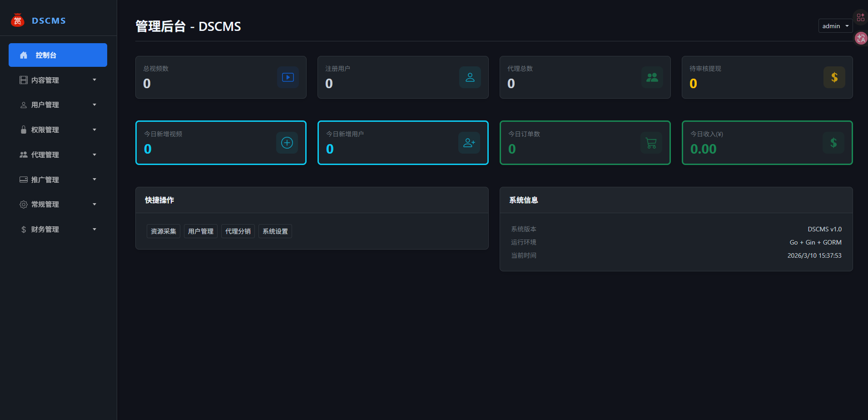
Task: Expand the 权限管理 sidebar section
Action: coord(58,130)
